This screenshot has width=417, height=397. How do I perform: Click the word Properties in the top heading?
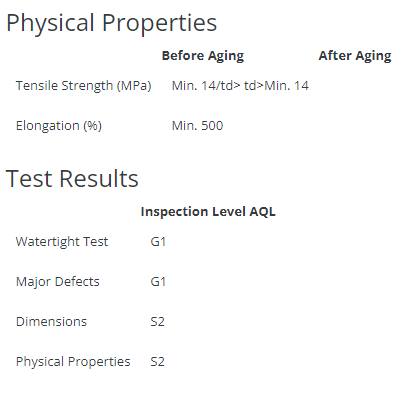point(159,23)
